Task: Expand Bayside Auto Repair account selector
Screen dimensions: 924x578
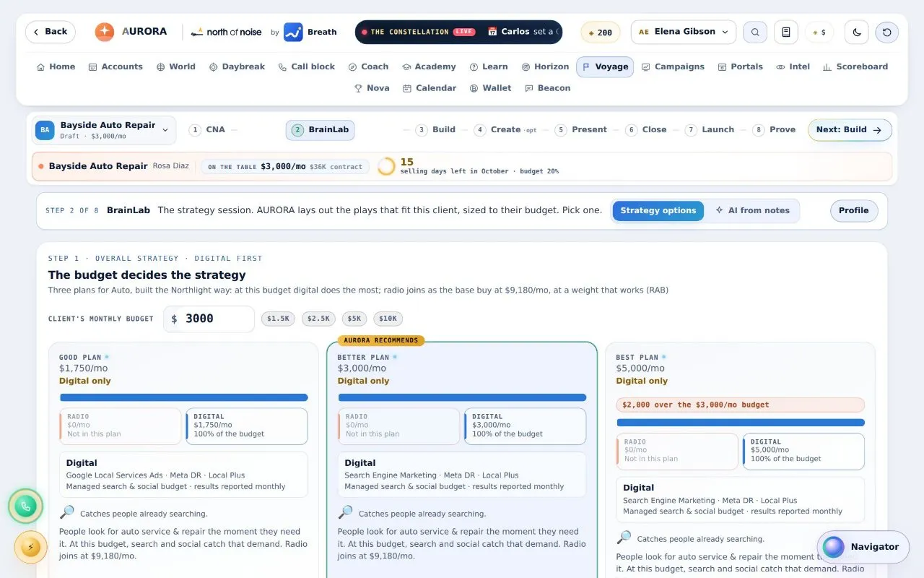Action: 104,130
